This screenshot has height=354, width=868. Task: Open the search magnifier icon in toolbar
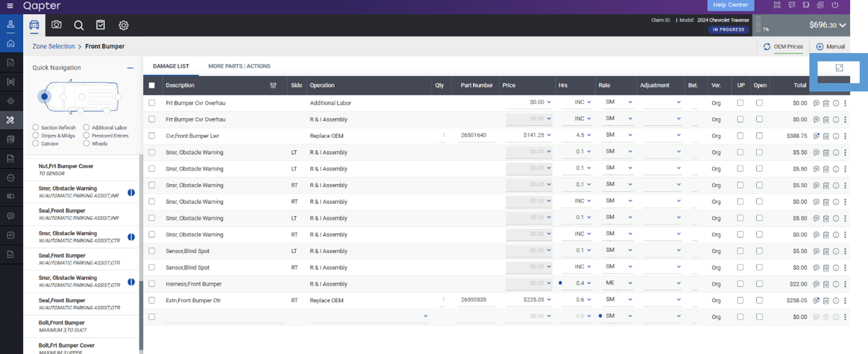(79, 25)
